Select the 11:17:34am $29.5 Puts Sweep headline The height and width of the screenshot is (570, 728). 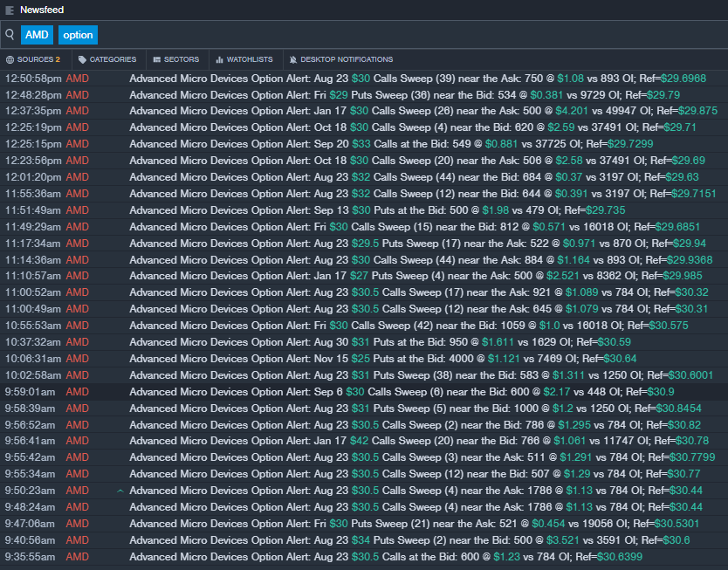point(417,244)
